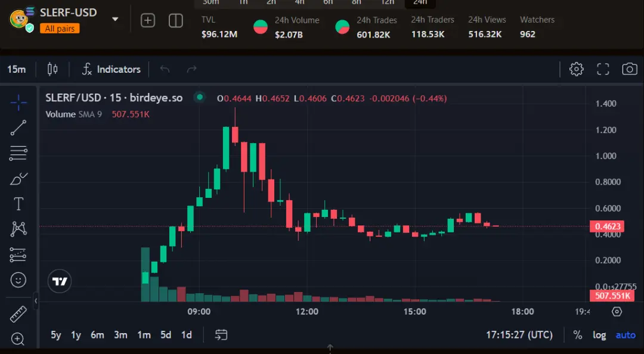Screen dimensions: 644x354
Task: Toggle the green market status dot
Action: (x=200, y=97)
